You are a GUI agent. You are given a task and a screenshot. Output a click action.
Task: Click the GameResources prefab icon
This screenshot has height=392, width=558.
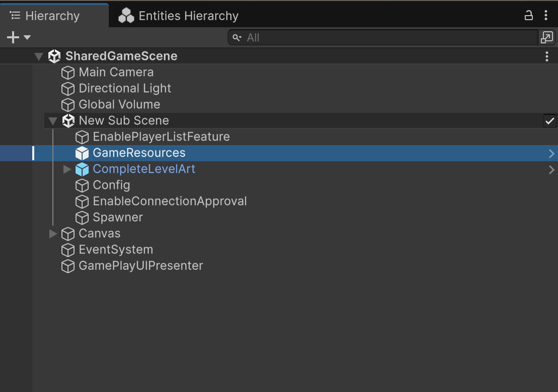(82, 153)
